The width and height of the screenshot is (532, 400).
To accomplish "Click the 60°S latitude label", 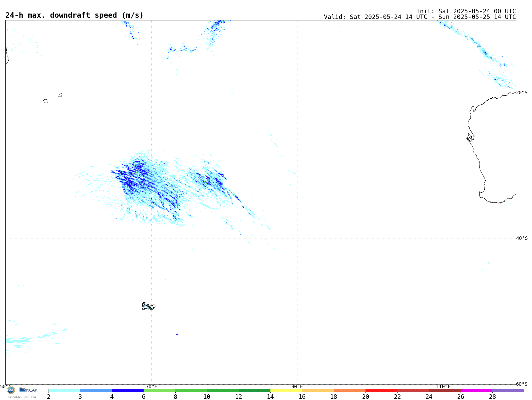I will tap(522, 384).
